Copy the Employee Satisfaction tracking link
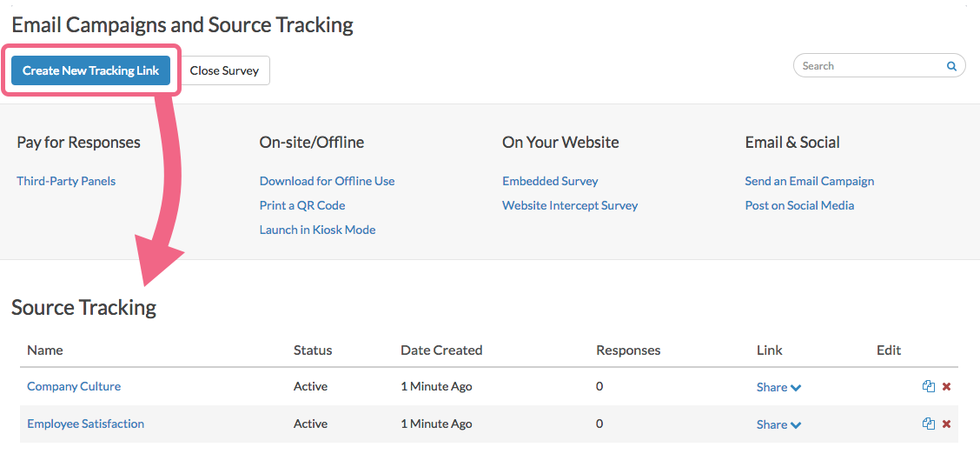This screenshot has height=454, width=980. [x=928, y=424]
